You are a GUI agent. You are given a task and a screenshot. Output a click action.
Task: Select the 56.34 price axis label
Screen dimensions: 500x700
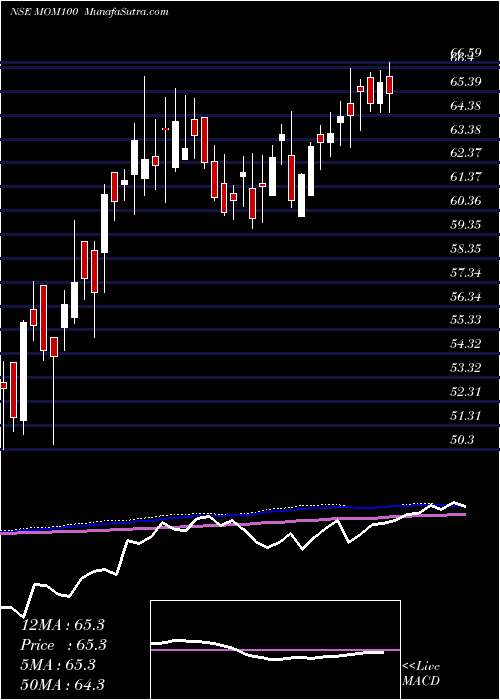[466, 296]
